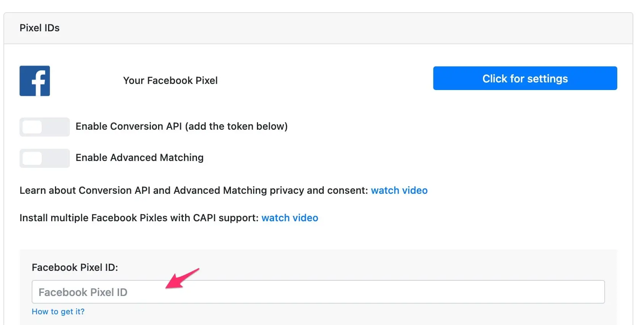Open the multiple Pixels CAPI watch video link
The width and height of the screenshot is (644, 325).
pyautogui.click(x=290, y=218)
